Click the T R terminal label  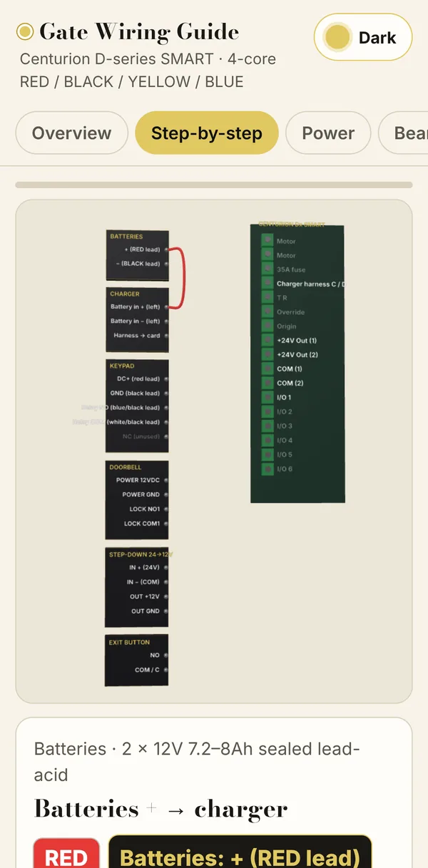pyautogui.click(x=282, y=298)
